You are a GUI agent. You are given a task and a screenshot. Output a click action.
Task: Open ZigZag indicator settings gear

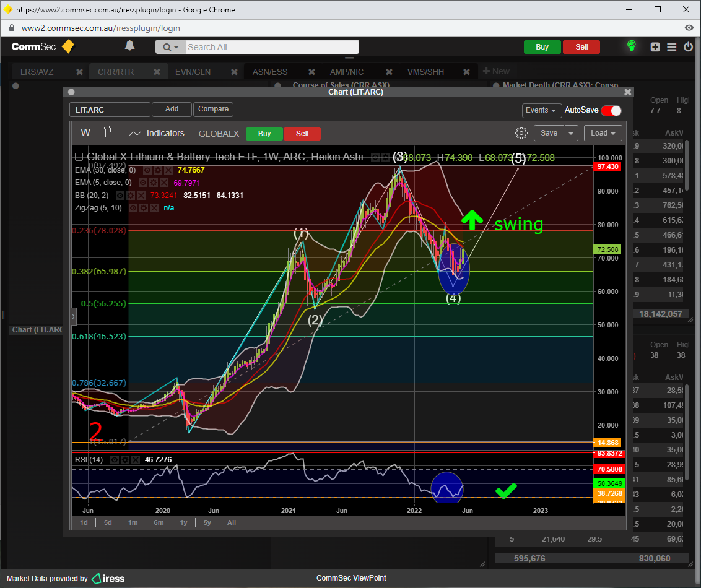pyautogui.click(x=143, y=208)
